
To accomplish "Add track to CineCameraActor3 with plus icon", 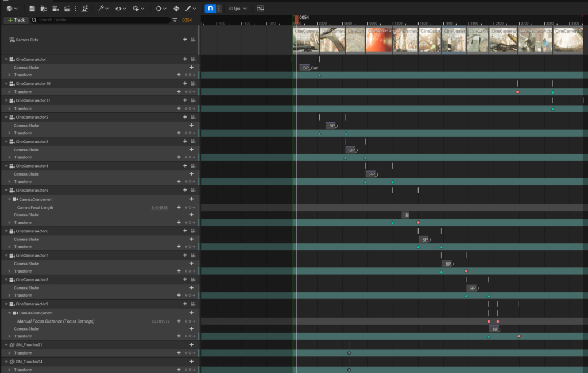I will pyautogui.click(x=185, y=141).
